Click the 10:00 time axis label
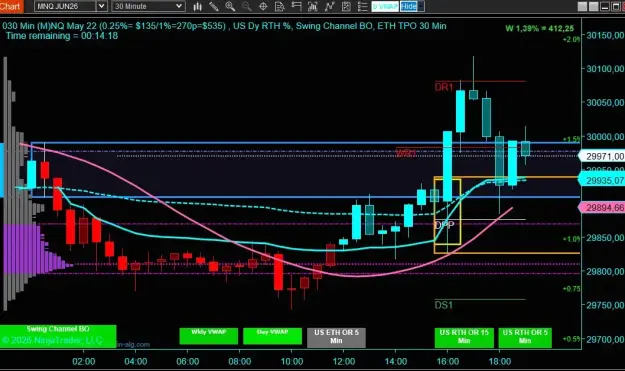 pos(292,361)
